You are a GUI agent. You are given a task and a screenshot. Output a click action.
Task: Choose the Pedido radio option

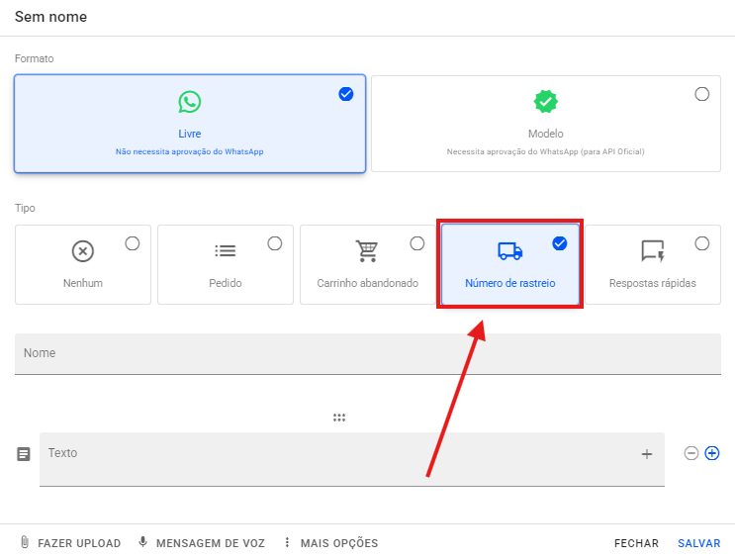pos(275,243)
